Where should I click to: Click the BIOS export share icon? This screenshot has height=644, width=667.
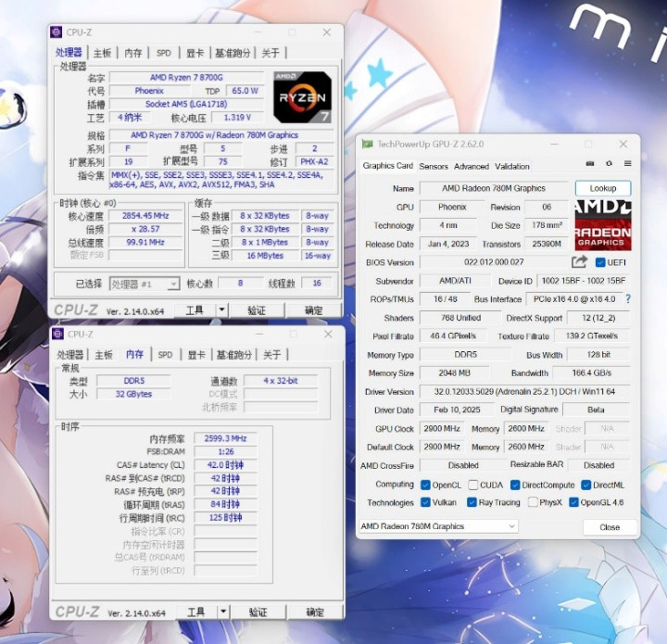[x=579, y=262]
